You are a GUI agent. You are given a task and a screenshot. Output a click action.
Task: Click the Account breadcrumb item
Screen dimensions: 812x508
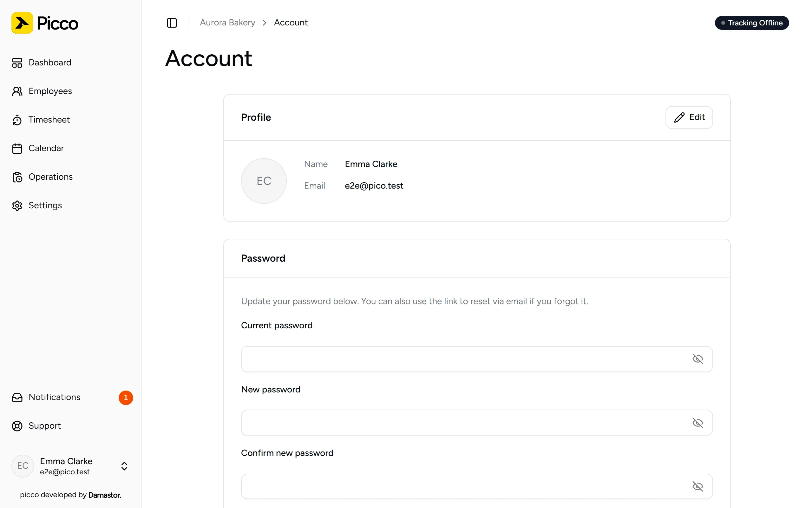[291, 23]
